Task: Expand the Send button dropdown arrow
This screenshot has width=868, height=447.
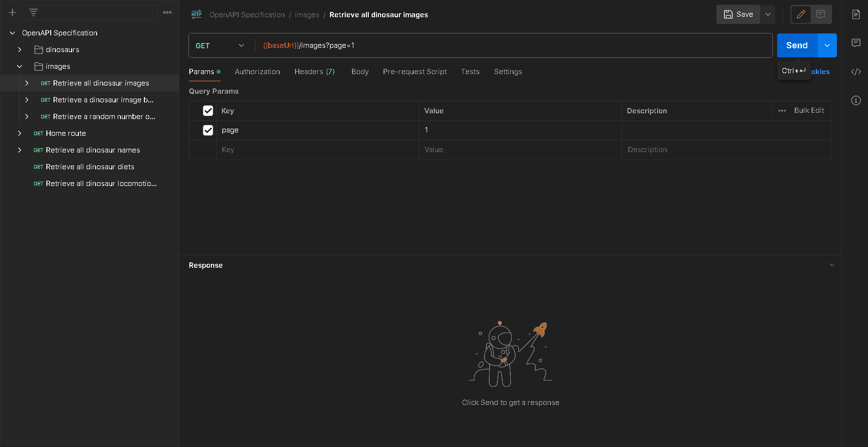Action: coord(827,45)
